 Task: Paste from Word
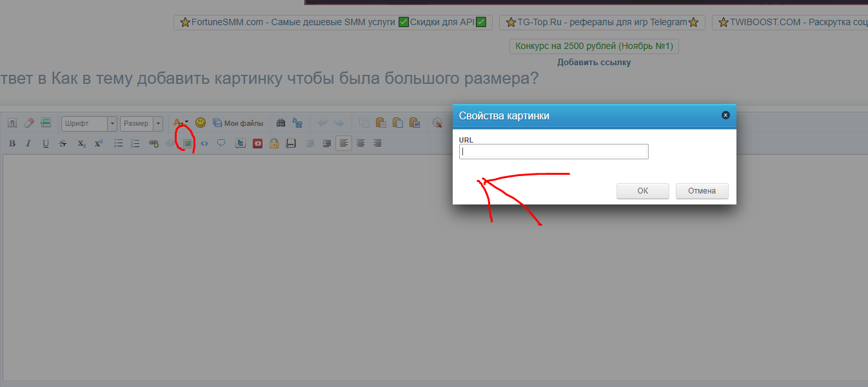pos(415,123)
